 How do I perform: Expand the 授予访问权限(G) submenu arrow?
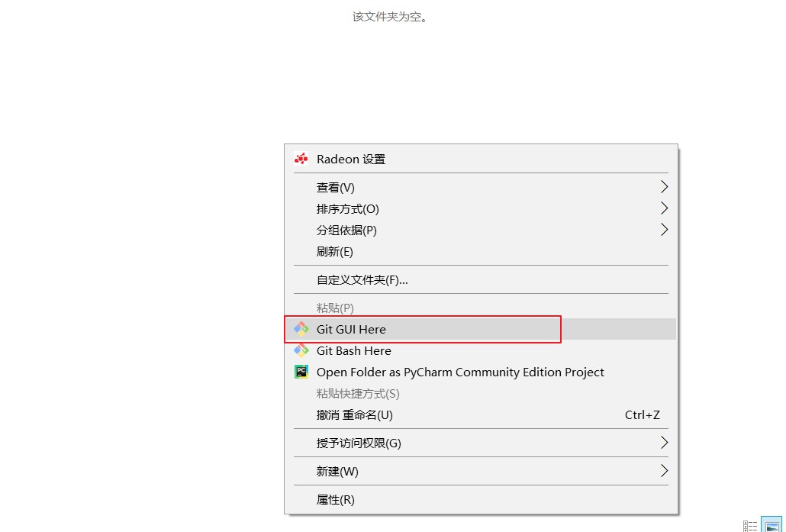click(664, 443)
